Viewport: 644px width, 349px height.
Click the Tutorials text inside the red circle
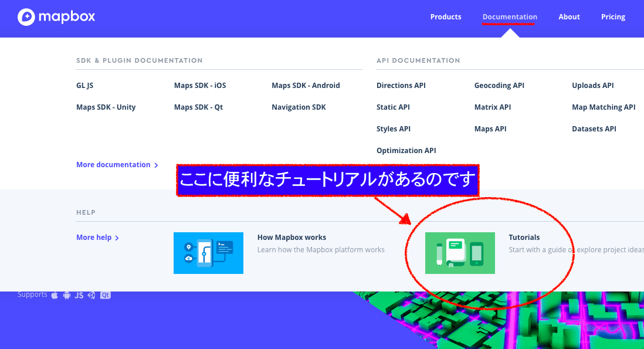[x=524, y=237]
